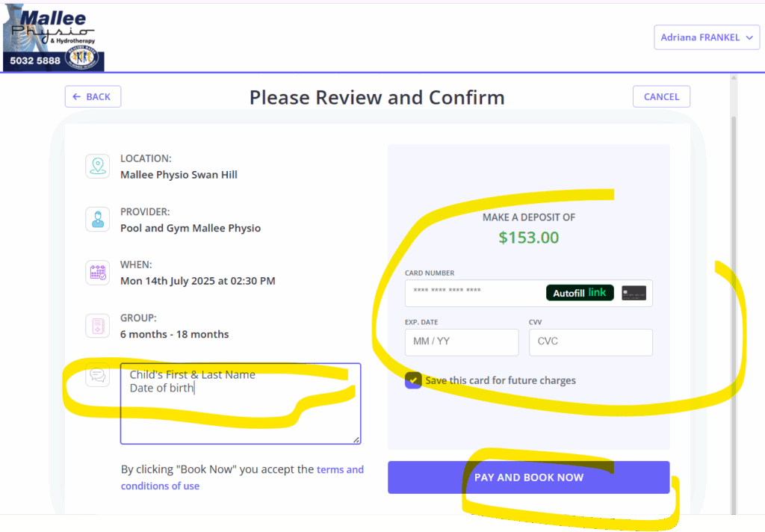Click in the child's name notes textarea
Viewport: 765px width, 532px height.
point(240,411)
